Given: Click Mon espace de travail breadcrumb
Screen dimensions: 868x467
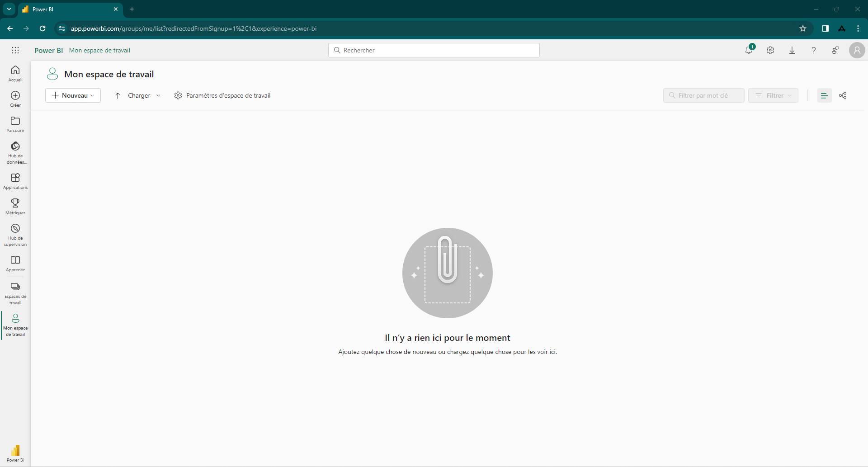Looking at the screenshot, I should pyautogui.click(x=99, y=50).
